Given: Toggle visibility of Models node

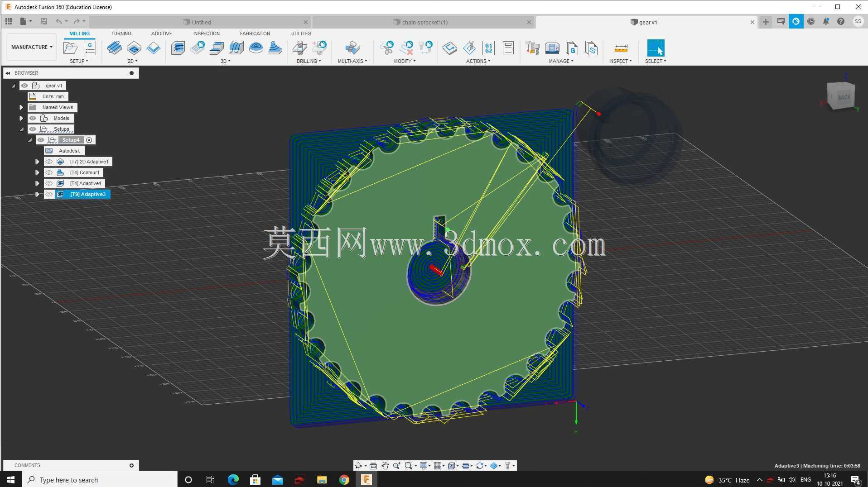Looking at the screenshot, I should 33,118.
